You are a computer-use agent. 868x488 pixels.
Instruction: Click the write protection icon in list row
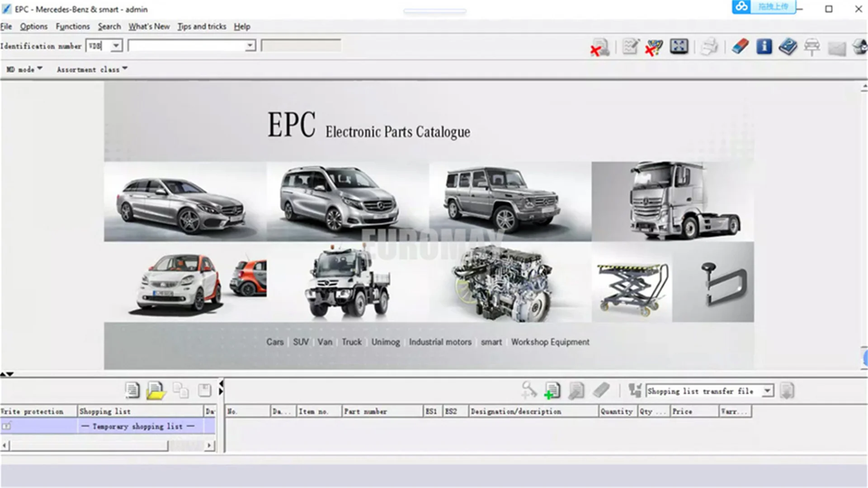click(7, 426)
